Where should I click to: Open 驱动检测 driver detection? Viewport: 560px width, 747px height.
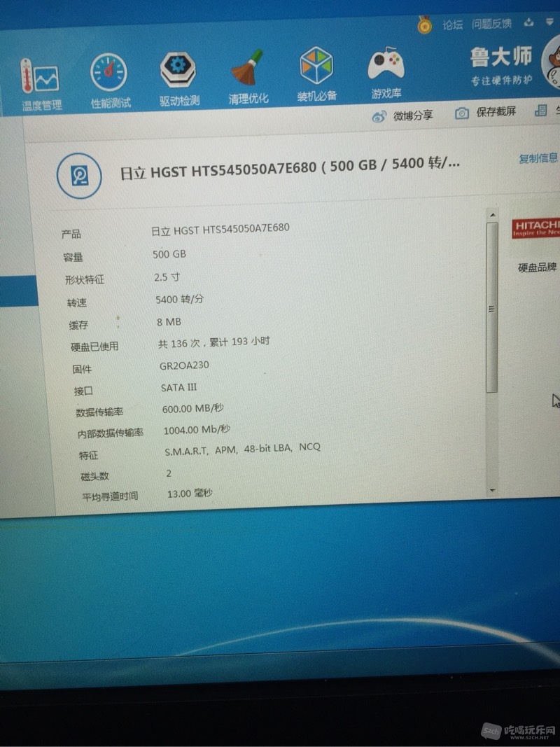pos(178,79)
